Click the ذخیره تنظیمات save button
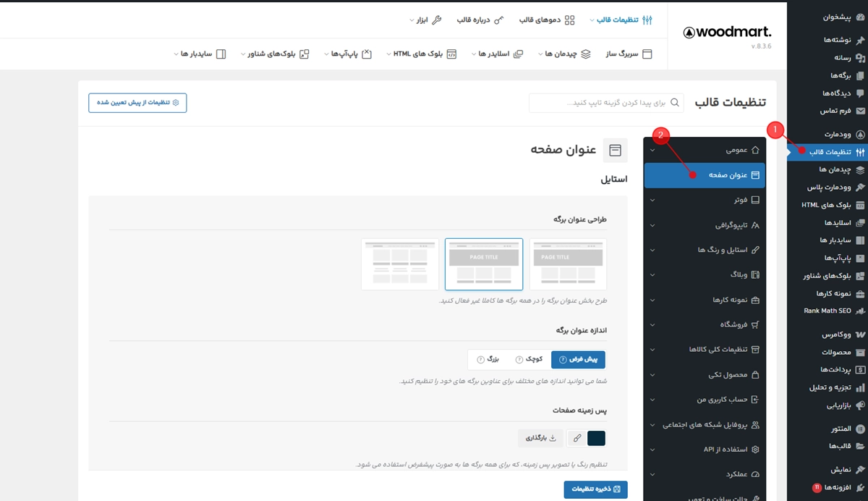This screenshot has width=868, height=501. point(595,489)
